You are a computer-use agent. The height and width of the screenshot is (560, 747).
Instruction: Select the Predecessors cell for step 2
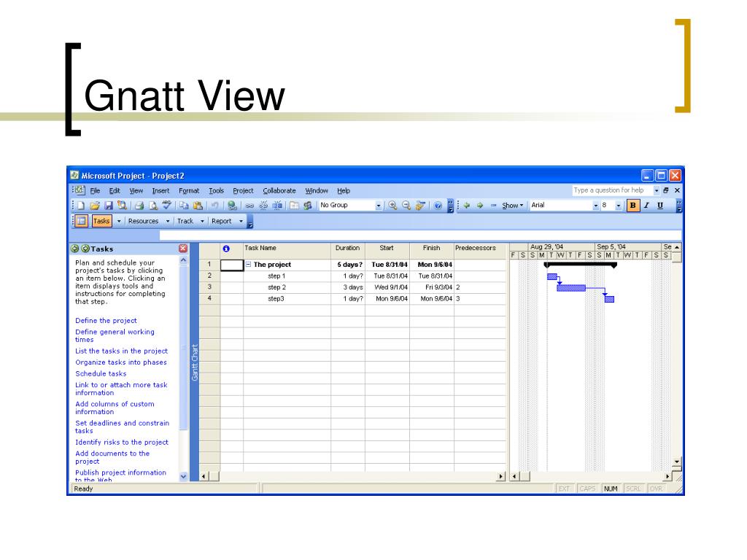[480, 287]
